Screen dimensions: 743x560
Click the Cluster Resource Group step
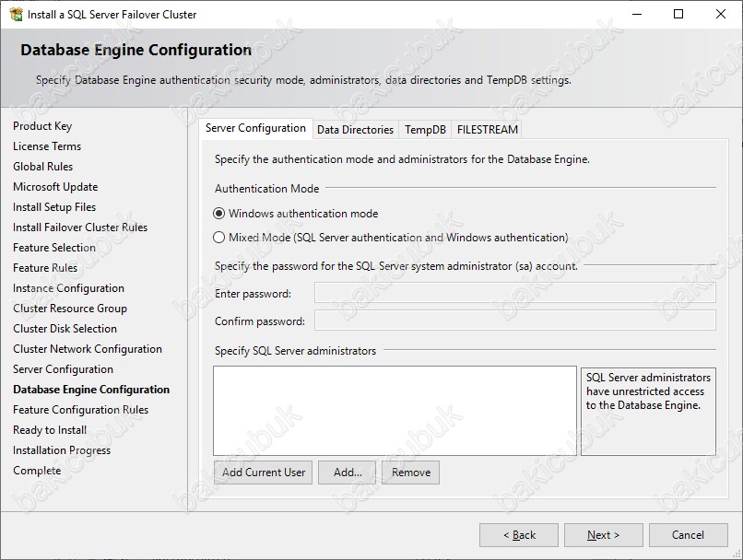pyautogui.click(x=70, y=309)
